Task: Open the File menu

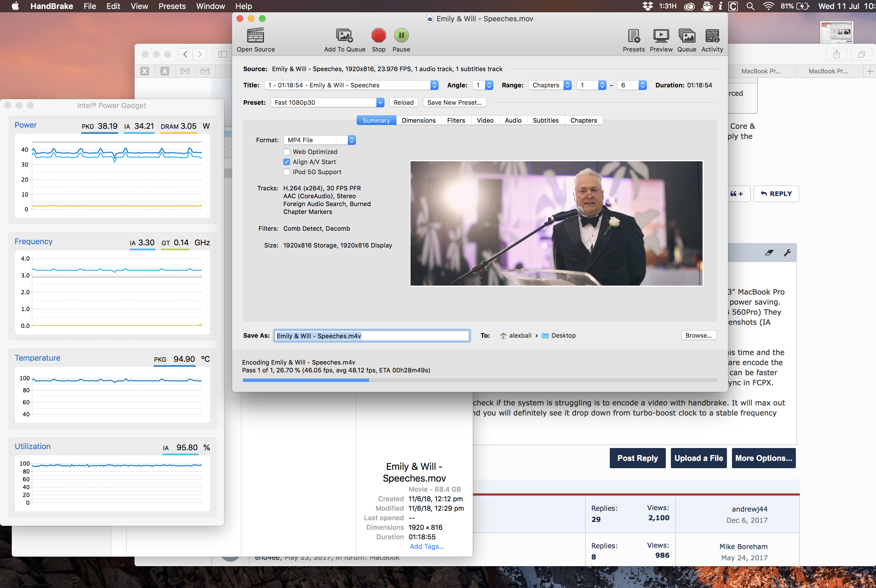Action: (90, 6)
